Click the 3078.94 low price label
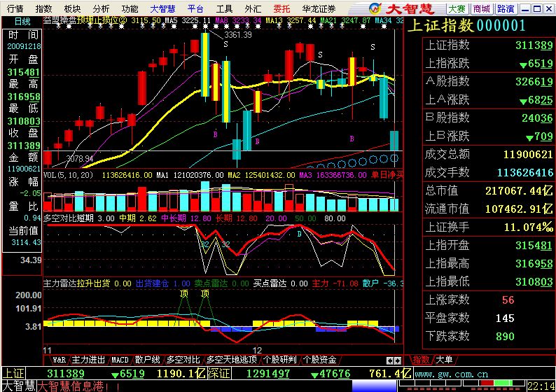The image size is (556, 392). click(80, 158)
